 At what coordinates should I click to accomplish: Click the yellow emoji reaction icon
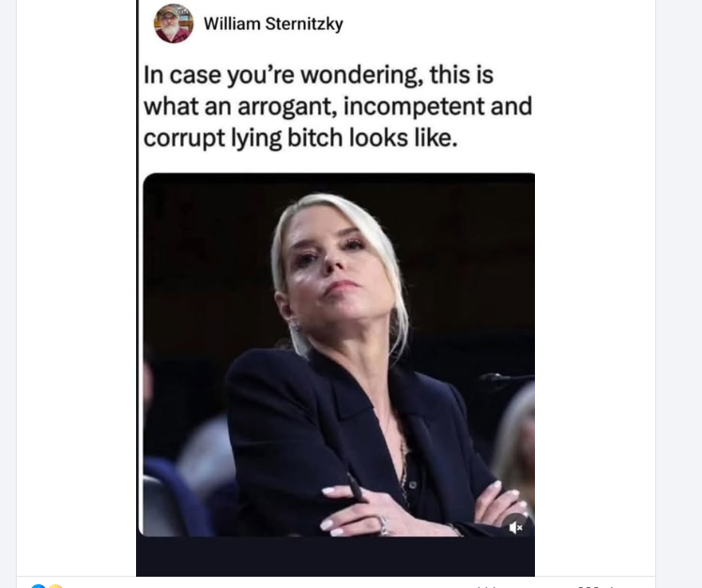click(x=55, y=586)
